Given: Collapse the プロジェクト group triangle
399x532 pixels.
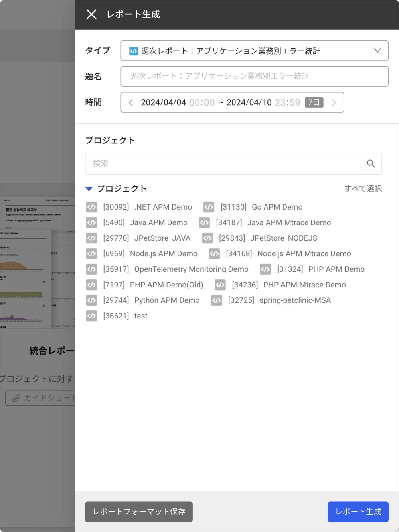Looking at the screenshot, I should 89,189.
